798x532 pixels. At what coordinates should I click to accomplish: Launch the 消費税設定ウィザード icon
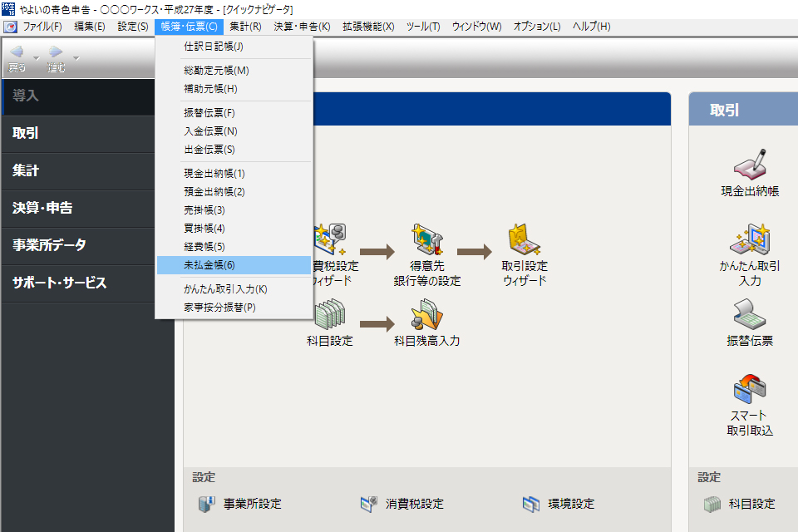pyautogui.click(x=331, y=239)
